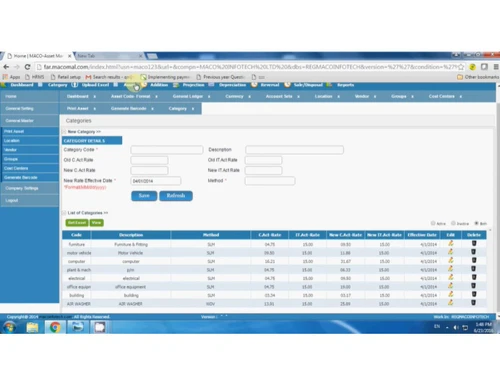Delete the office equipment category row
Image resolution: width=500 pixels, height=375 pixels.
474,286
